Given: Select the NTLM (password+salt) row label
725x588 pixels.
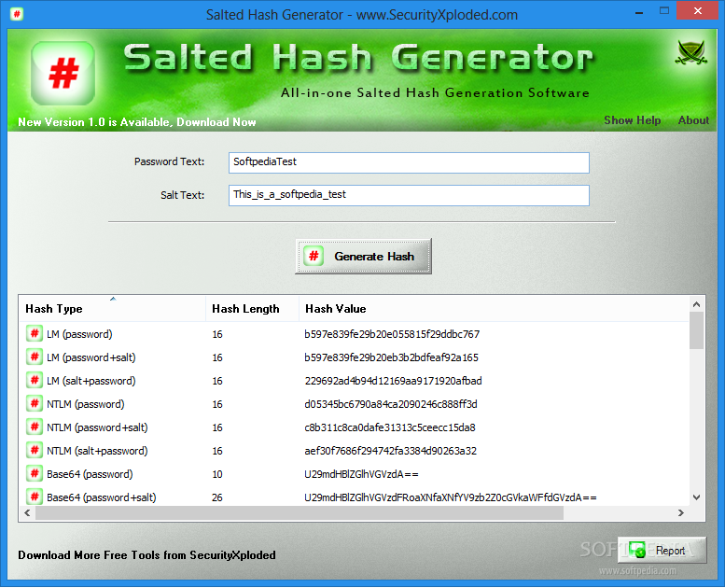Looking at the screenshot, I should [x=97, y=427].
